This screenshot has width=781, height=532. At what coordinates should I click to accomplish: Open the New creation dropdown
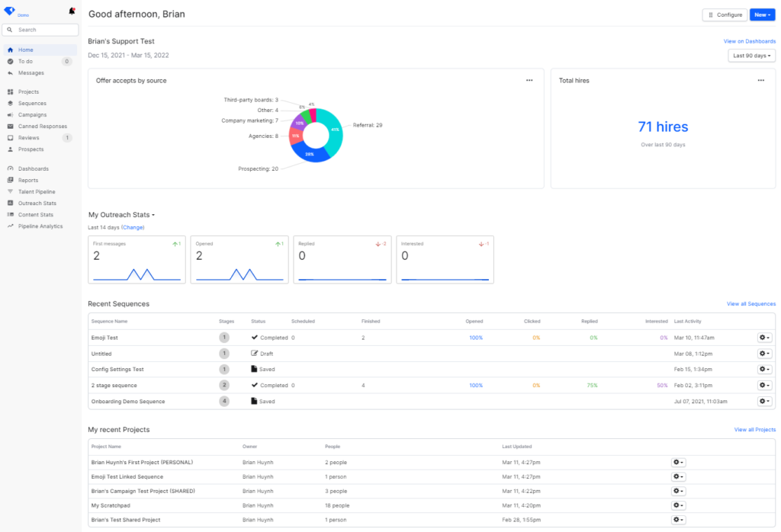[761, 14]
